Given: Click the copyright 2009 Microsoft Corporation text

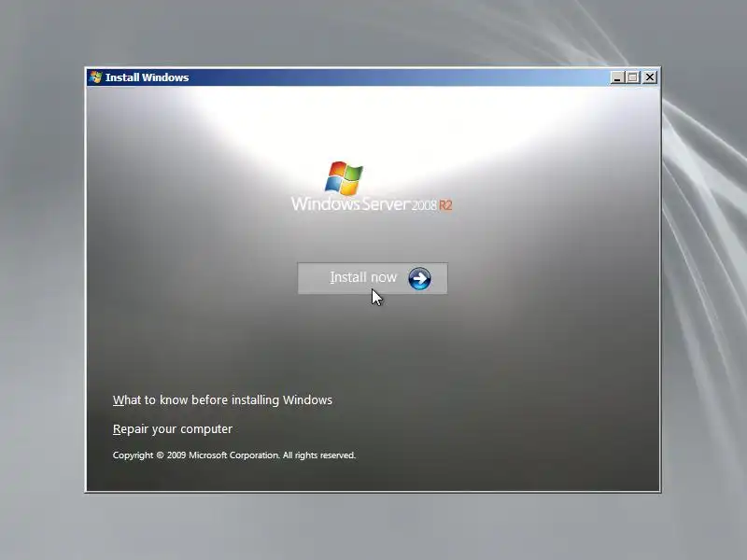Looking at the screenshot, I should click(x=234, y=455).
